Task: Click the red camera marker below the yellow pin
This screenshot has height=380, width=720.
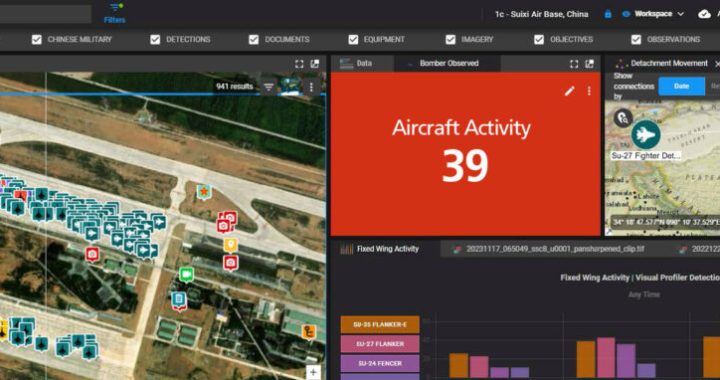Action: point(230,263)
